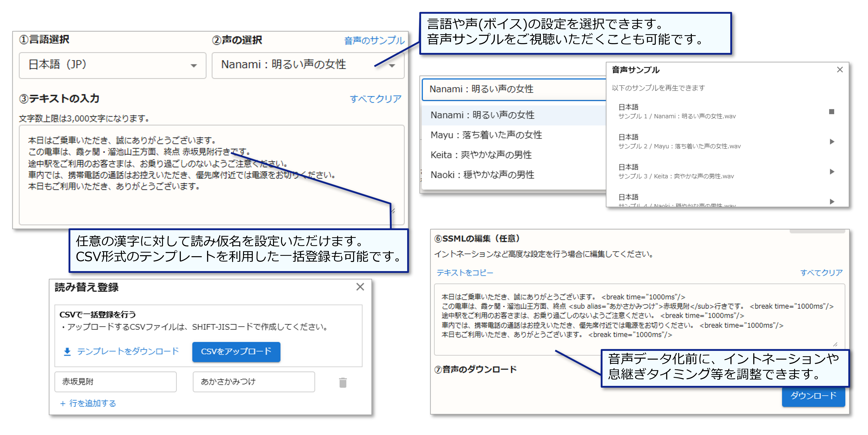Select Naoki voice from the list
This screenshot has width=868, height=435.
[x=482, y=175]
